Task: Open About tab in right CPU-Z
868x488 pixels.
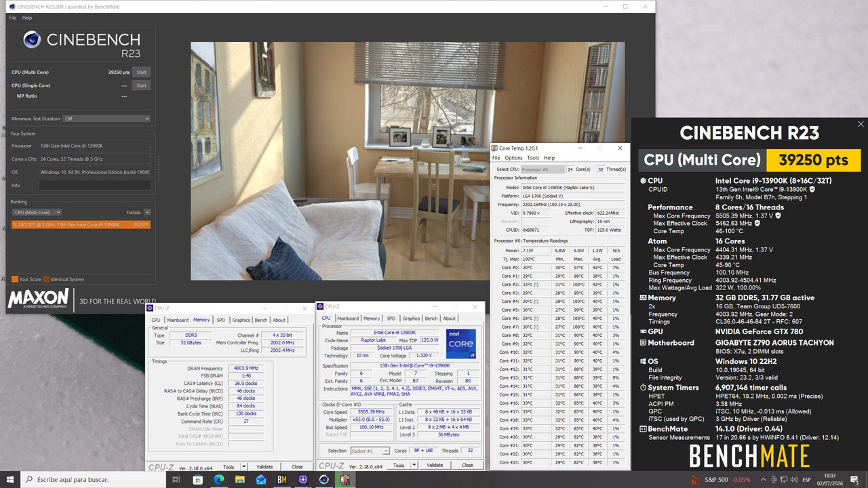Action: click(449, 319)
